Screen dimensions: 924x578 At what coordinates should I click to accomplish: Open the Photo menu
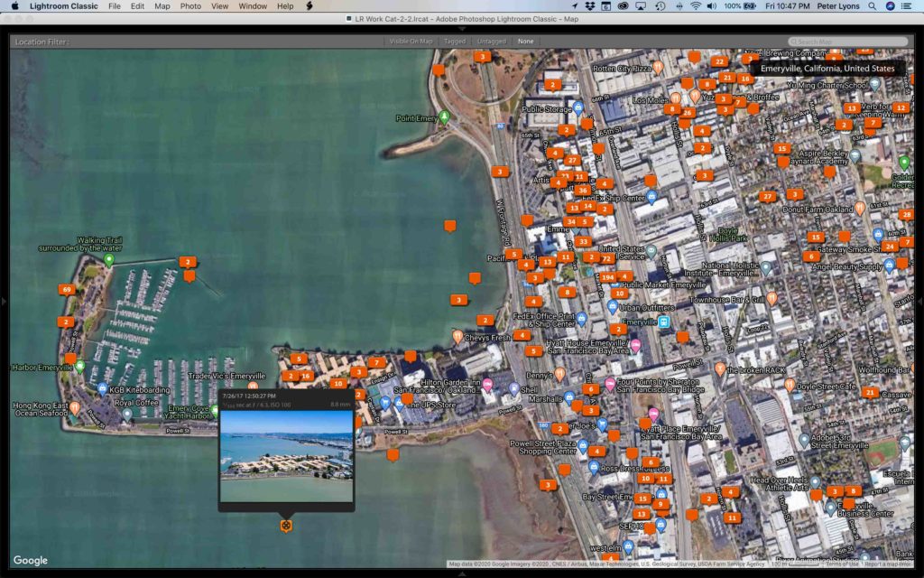[190, 6]
